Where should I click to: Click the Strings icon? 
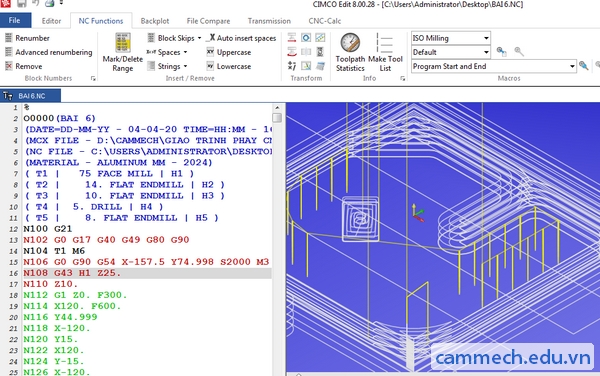coord(151,66)
